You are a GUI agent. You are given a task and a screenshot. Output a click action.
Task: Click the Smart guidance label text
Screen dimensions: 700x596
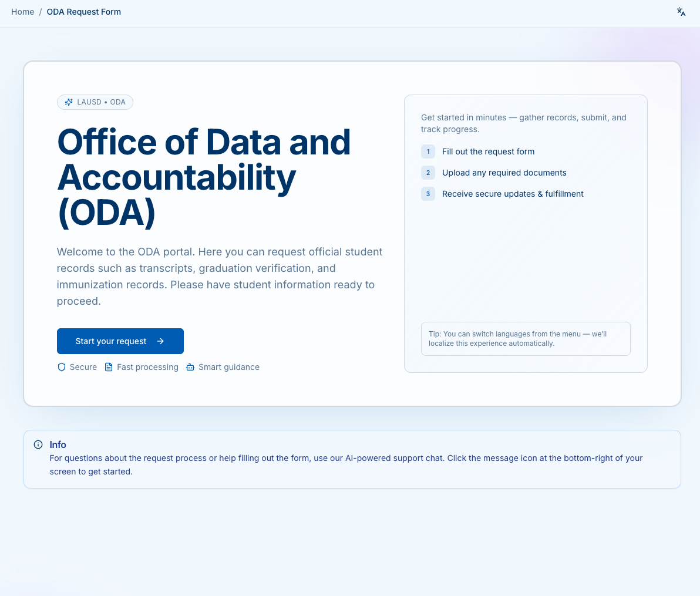(229, 366)
